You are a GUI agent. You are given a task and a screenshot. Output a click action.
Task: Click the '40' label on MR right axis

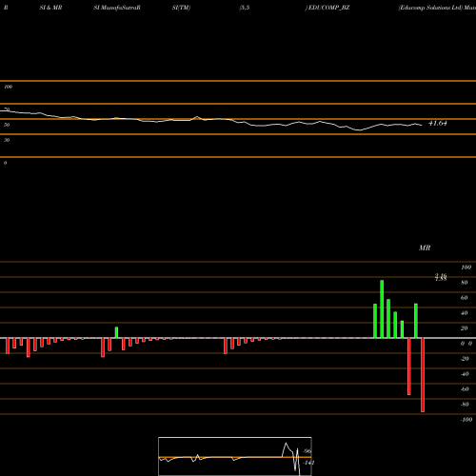click(465, 313)
